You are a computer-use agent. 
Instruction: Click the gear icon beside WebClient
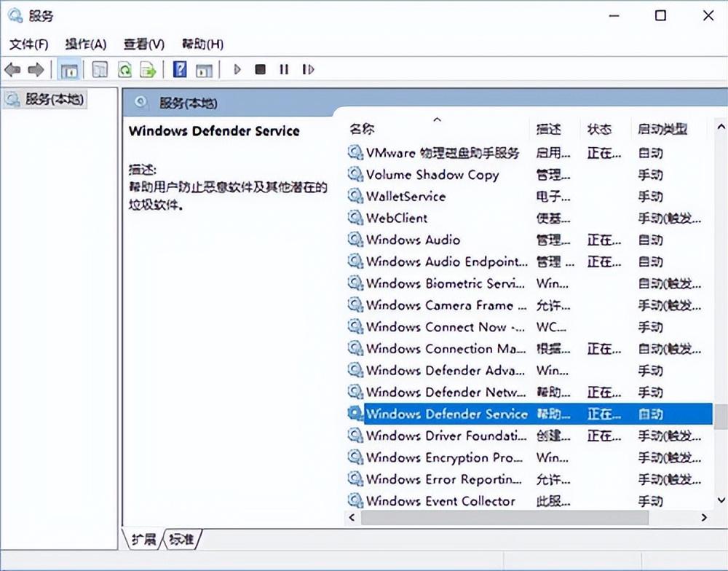[355, 218]
